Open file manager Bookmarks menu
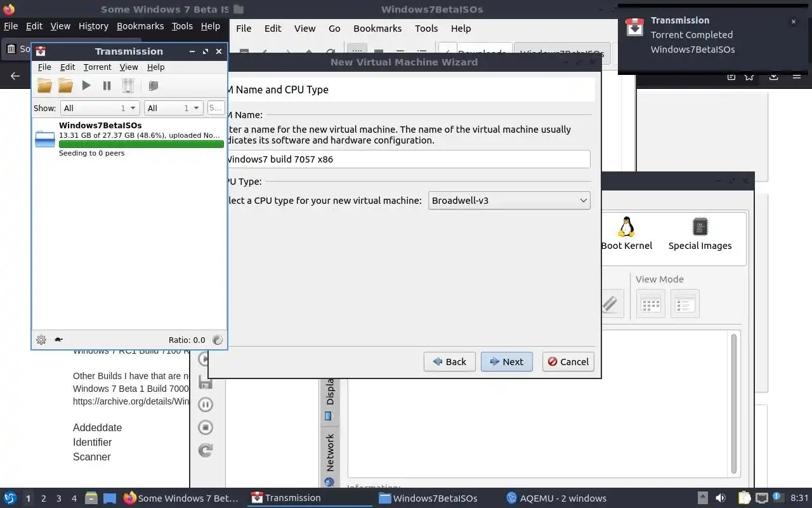The height and width of the screenshot is (508, 812). pyautogui.click(x=377, y=29)
